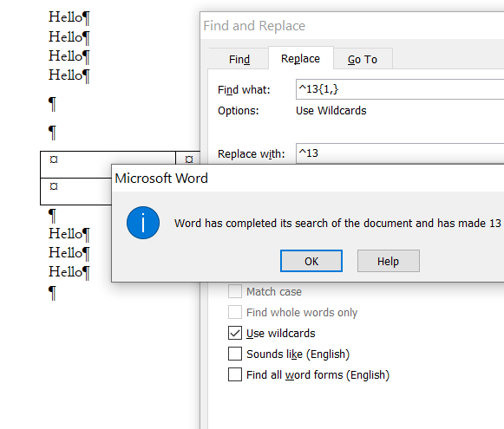Click the first Hello line in document
504x429 pixels.
69,17
